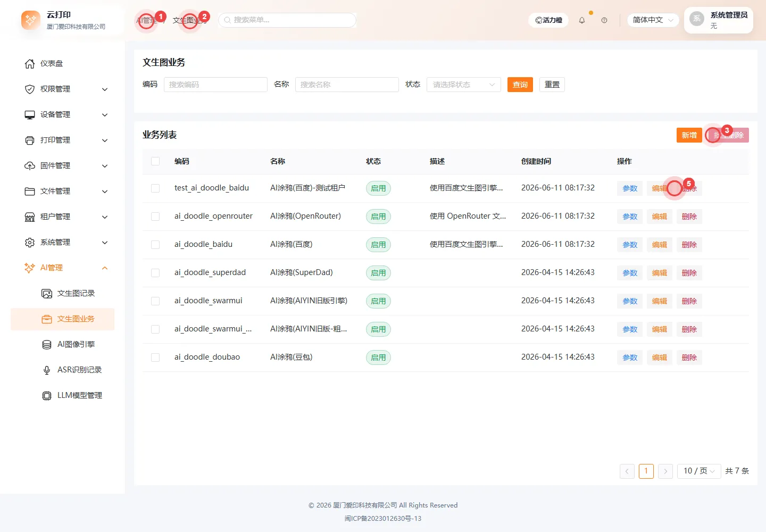
Task: Expand the 文件管理 menu chevron
Action: click(x=105, y=192)
